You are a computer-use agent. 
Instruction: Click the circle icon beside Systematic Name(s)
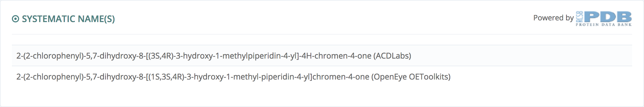pos(15,19)
